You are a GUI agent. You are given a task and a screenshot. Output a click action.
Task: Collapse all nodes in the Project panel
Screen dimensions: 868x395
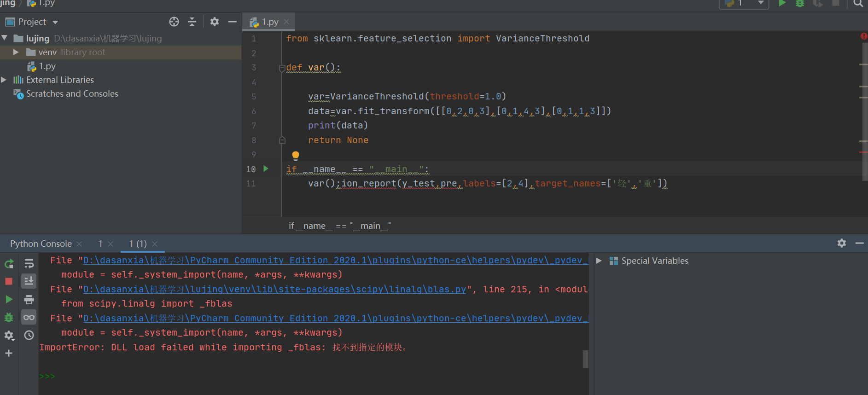[192, 22]
